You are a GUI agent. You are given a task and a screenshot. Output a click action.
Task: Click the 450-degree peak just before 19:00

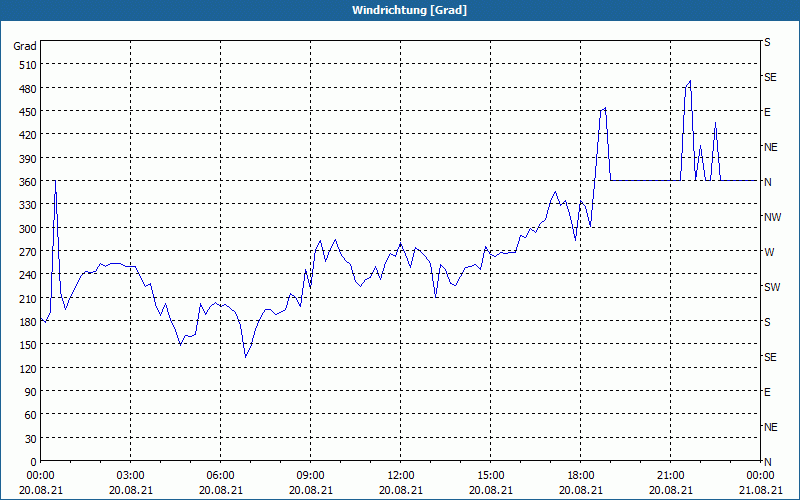(x=604, y=109)
